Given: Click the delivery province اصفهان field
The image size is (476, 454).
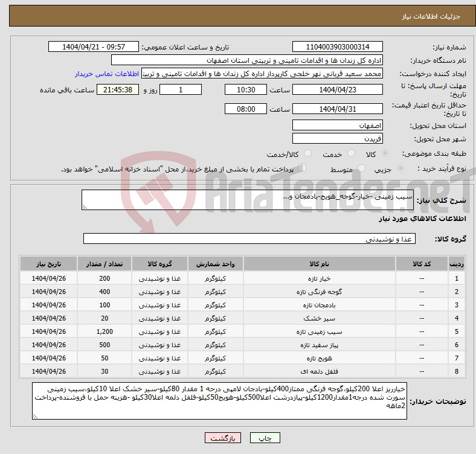Looking at the screenshot, I should click(337, 125).
